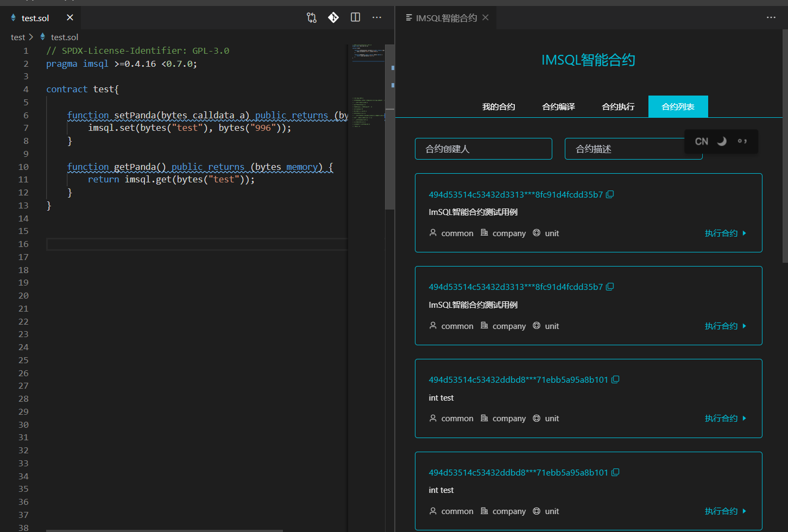Switch to the 合约编译 tab
This screenshot has height=532, width=788.
558,106
